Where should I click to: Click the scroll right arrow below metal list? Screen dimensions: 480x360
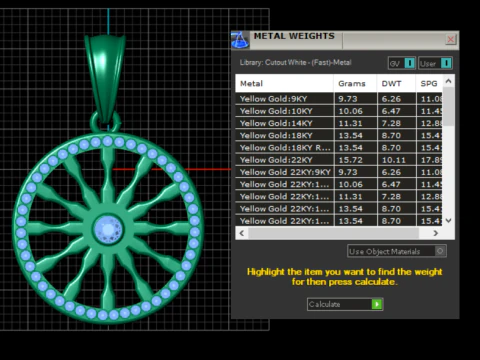(435, 233)
